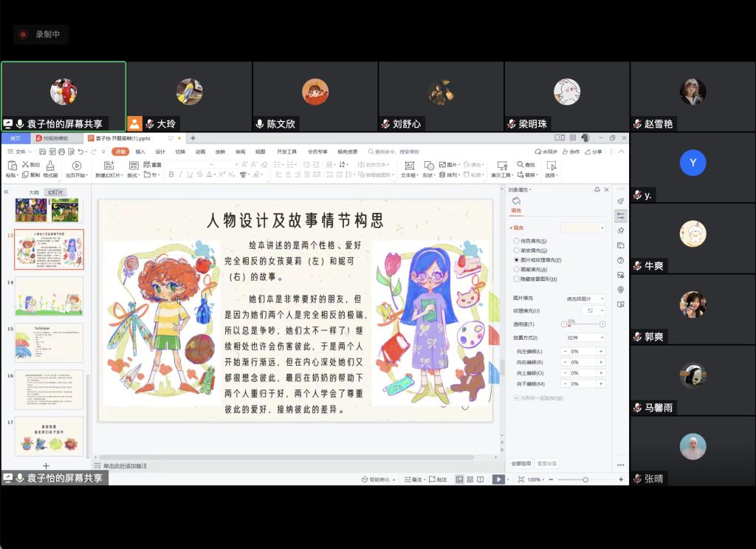756x549 pixels.
Task: Click the Find (查找) magnifier icon
Action: pyautogui.click(x=520, y=165)
